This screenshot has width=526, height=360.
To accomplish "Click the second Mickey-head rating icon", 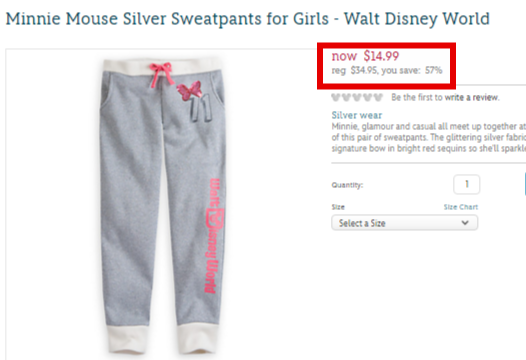I will point(347,97).
